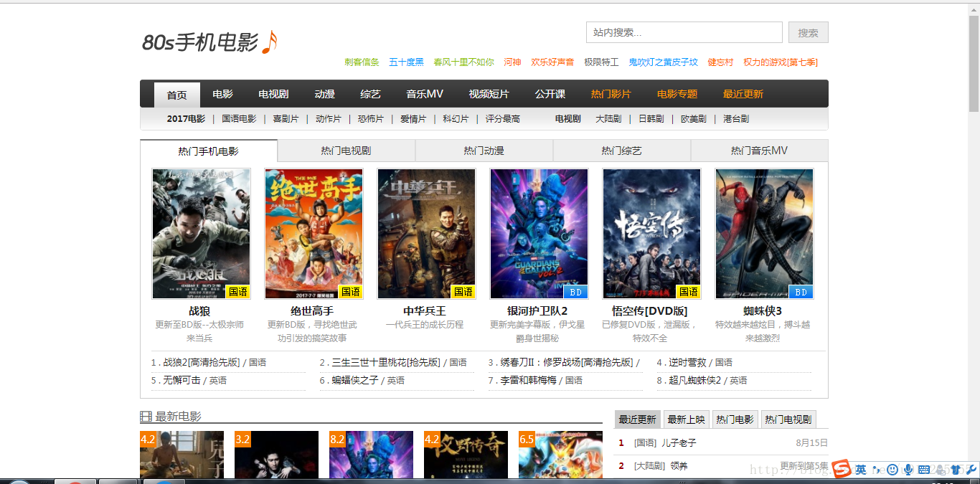Switch to the 热门音乐MV tab

point(759,151)
